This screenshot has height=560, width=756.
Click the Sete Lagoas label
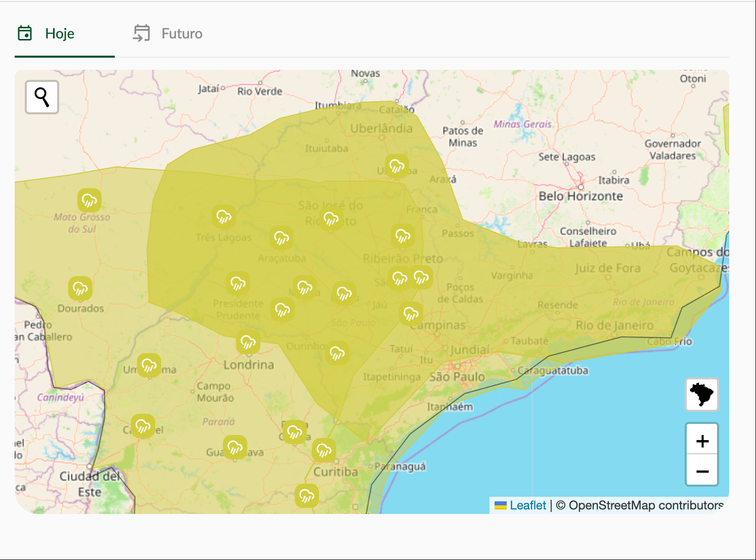[x=567, y=157]
